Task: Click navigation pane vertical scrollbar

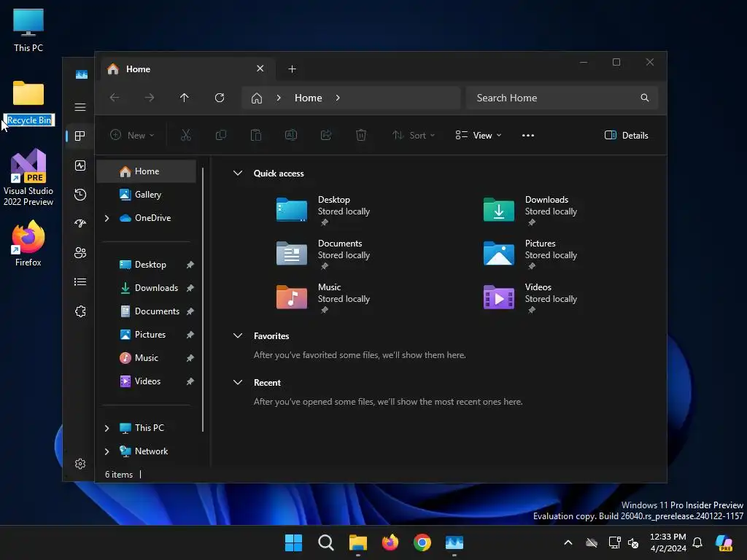Action: click(203, 300)
